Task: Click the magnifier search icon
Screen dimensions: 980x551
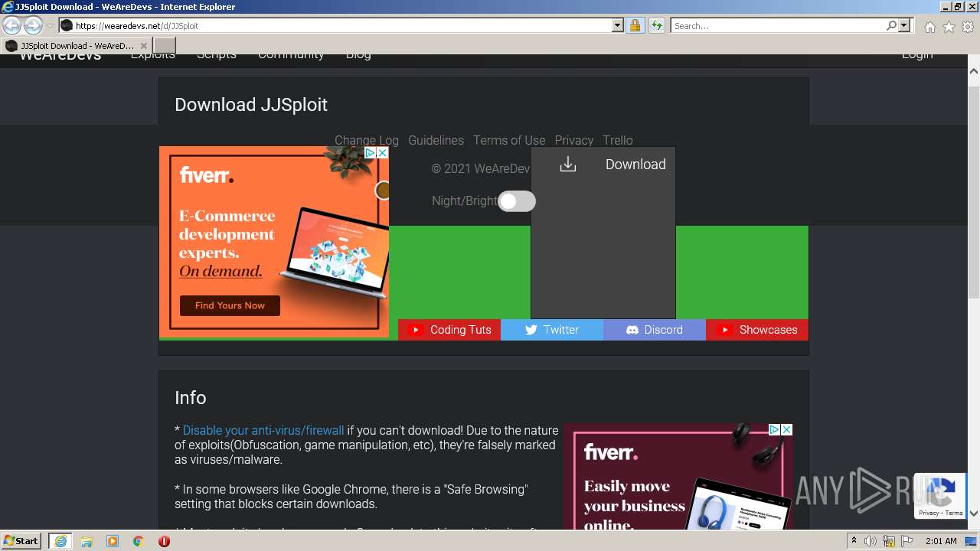Action: pos(891,26)
